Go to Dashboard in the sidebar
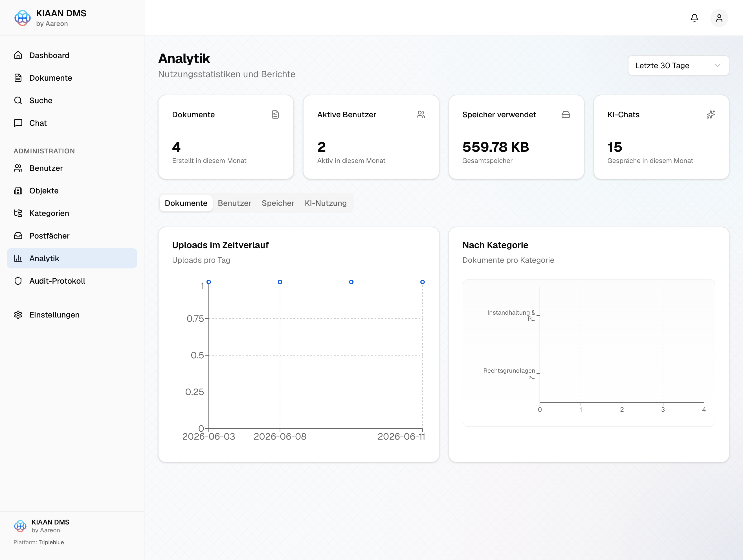 (x=72, y=55)
